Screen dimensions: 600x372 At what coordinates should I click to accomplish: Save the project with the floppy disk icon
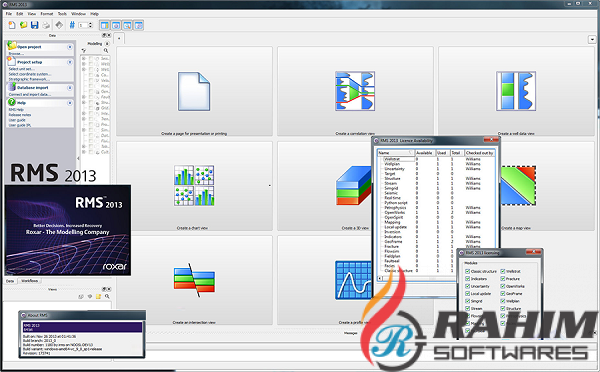pos(34,25)
